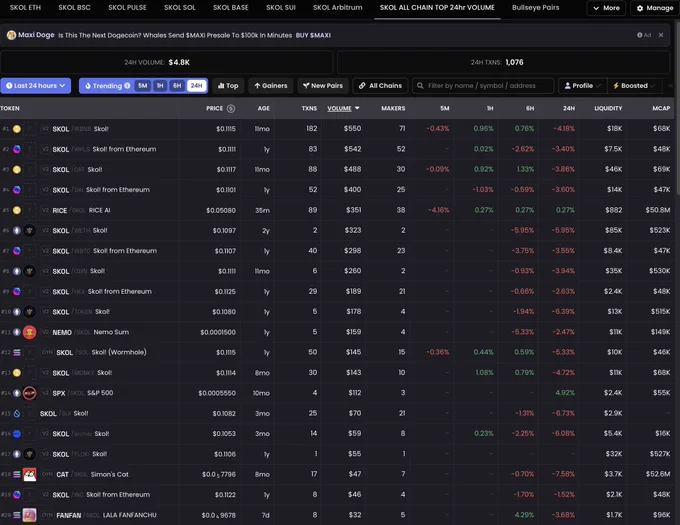This screenshot has width=680, height=525.
Task: Switch to SKOL ETH tab
Action: pyautogui.click(x=25, y=8)
